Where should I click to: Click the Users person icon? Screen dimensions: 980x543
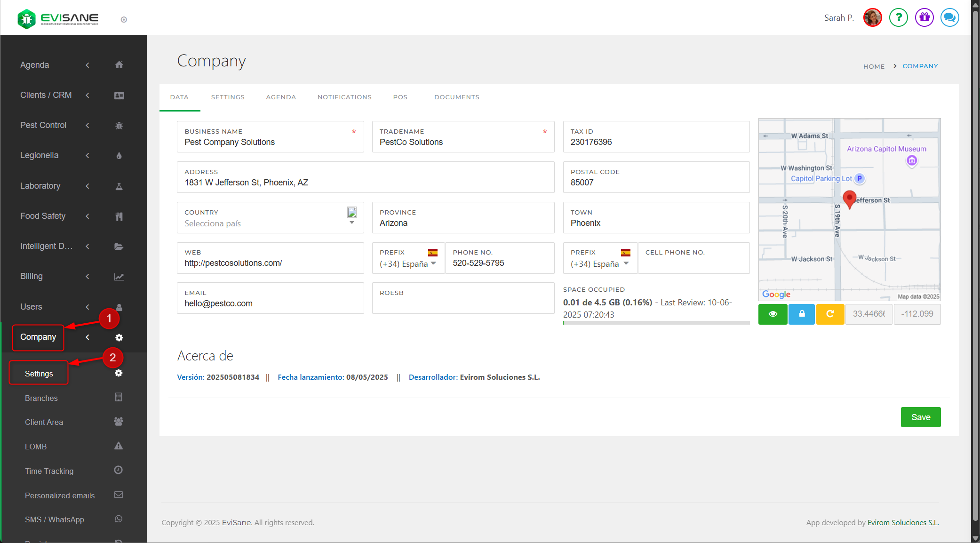[119, 307]
